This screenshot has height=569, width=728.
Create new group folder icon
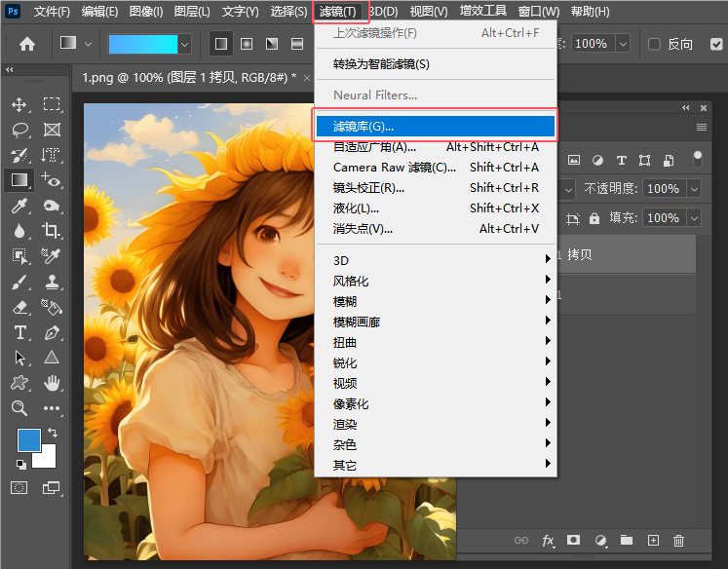pyautogui.click(x=627, y=540)
